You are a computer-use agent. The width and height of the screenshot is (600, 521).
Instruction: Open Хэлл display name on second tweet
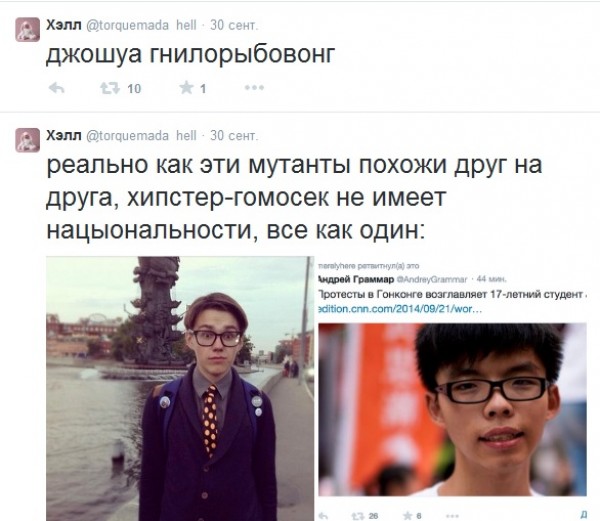tap(64, 135)
